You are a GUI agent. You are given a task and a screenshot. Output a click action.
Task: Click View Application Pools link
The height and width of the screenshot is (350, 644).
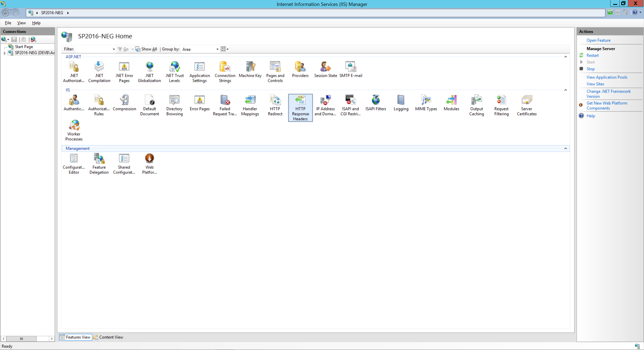[x=607, y=77]
